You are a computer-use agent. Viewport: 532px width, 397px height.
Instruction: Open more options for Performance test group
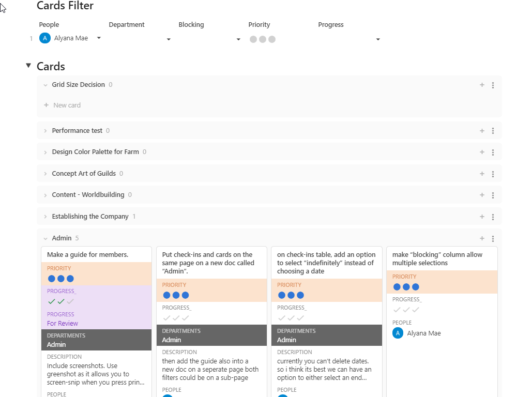tap(493, 131)
